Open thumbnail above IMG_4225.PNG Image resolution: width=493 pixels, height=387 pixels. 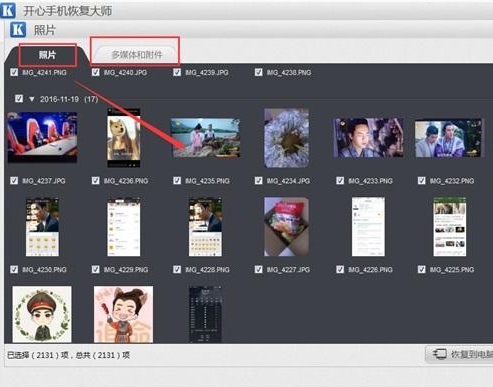point(450,227)
